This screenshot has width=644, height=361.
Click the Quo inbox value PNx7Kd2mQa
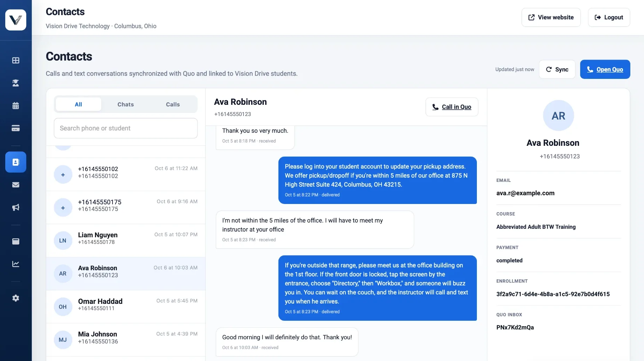click(x=515, y=327)
